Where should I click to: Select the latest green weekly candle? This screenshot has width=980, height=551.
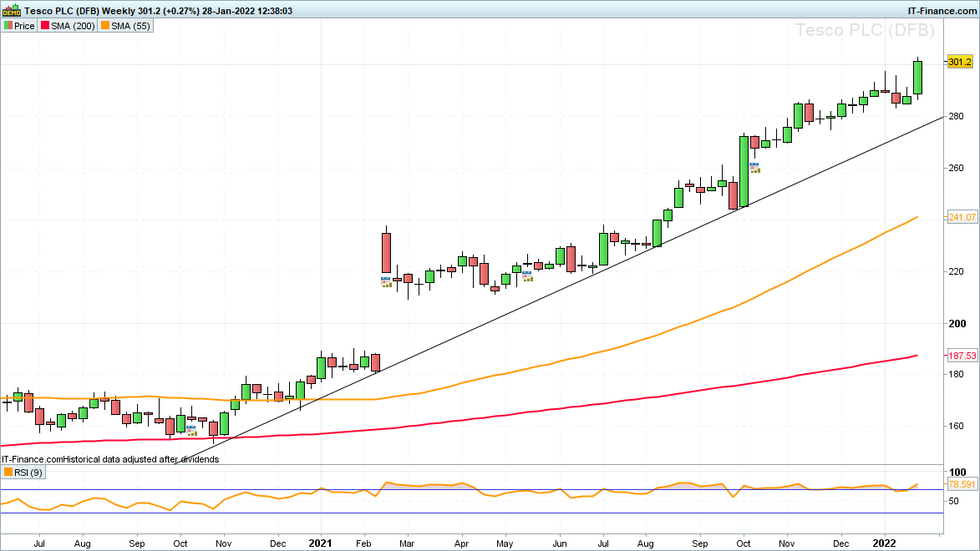click(x=917, y=78)
